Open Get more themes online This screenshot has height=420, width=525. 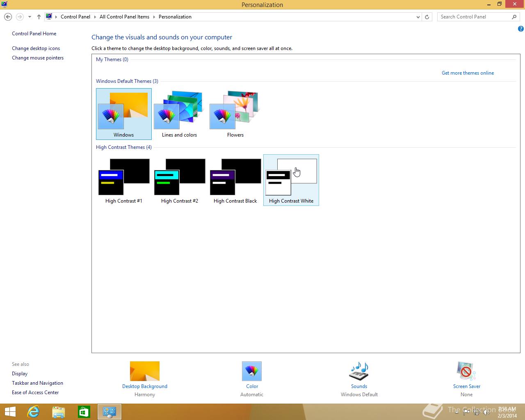pyautogui.click(x=468, y=73)
